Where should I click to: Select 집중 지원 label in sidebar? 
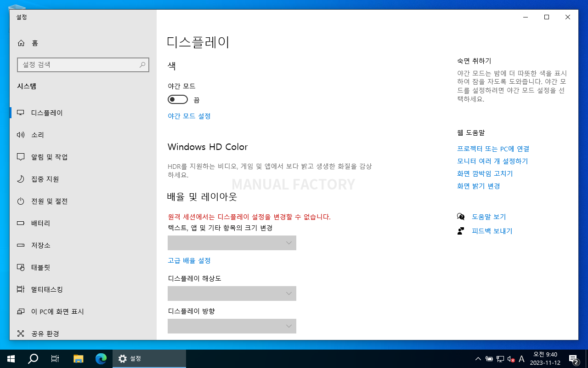coord(45,179)
